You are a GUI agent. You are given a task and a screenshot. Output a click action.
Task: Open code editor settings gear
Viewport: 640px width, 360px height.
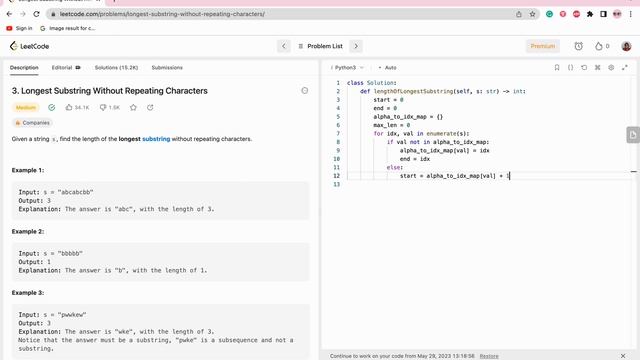pos(611,68)
